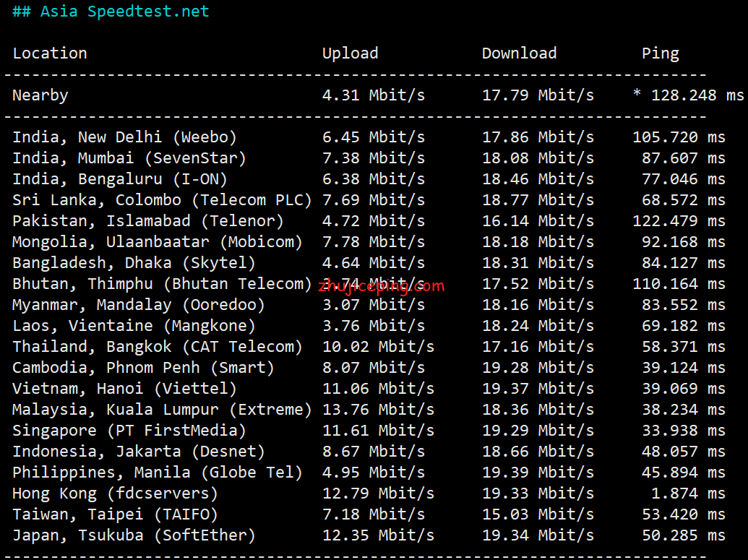Click Kuala Lumpur upload 13.76 Mbit/s
This screenshot has width=748, height=560.
(378, 410)
